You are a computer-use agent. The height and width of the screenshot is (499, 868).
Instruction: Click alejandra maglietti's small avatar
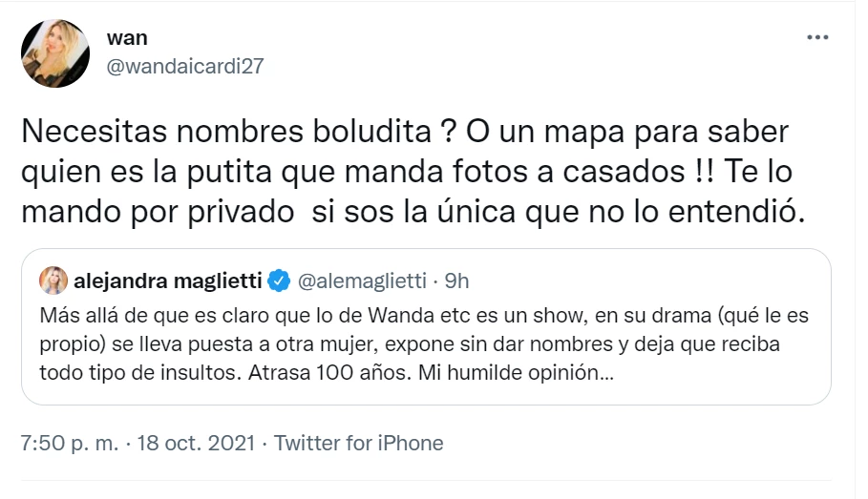pos(53,281)
